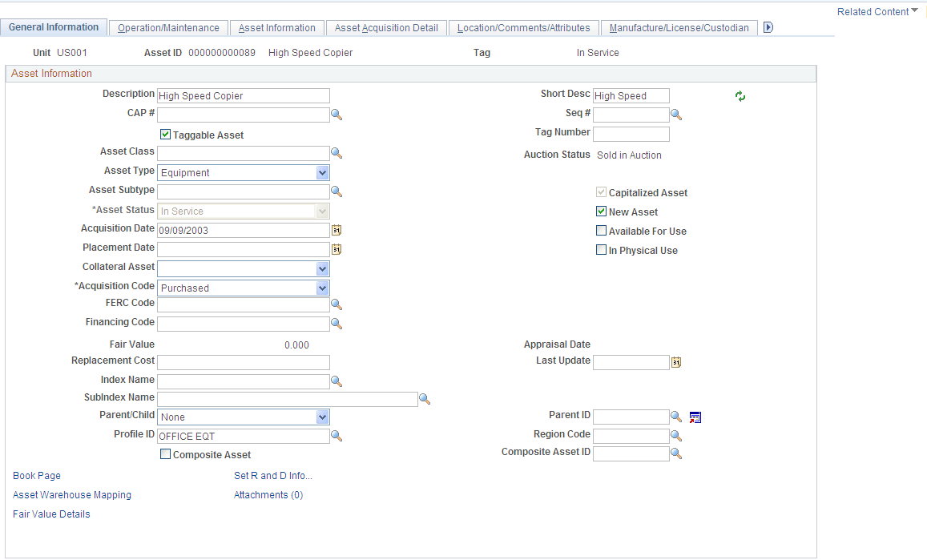Open the Acquisition Code dropdown

tap(322, 288)
